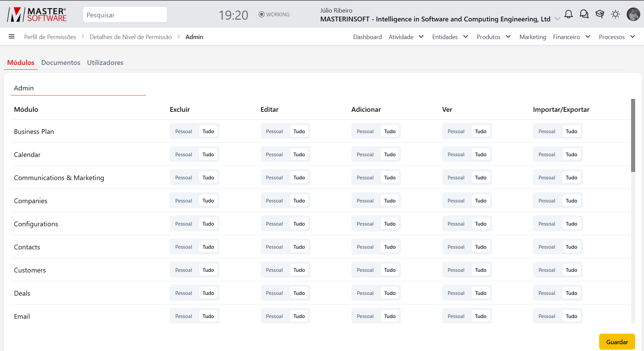This screenshot has height=351, width=644.
Task: Click the permissions table vertical scrollbar
Action: [633, 136]
